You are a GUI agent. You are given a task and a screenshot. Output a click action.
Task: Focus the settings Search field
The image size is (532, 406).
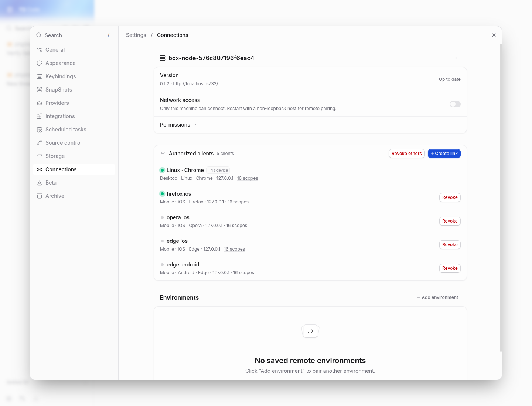[74, 35]
